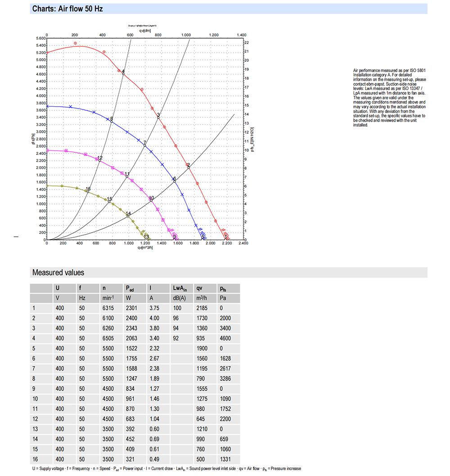Click the "Ped" power input column header
Viewport: 450px width, 476px height.
[x=130, y=288]
